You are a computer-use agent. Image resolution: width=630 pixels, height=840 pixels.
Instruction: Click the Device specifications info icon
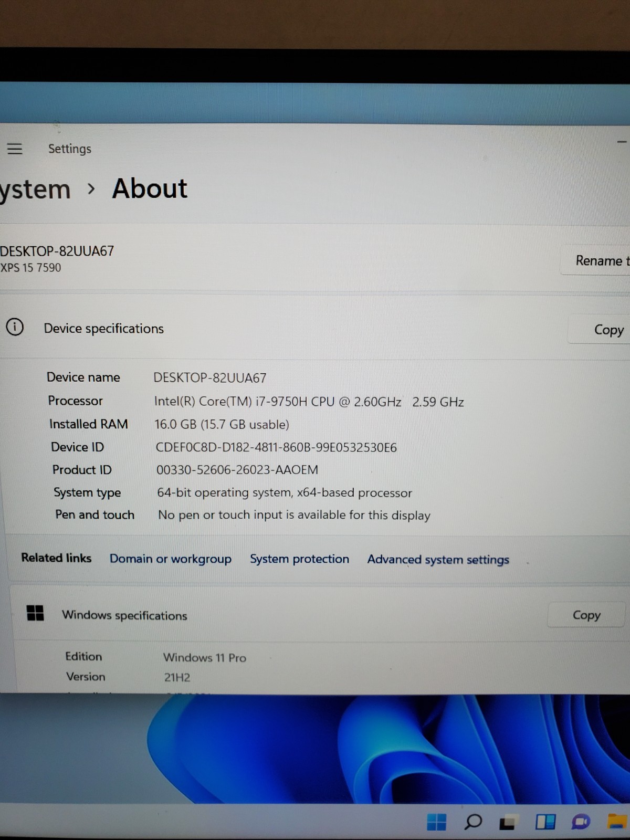coord(15,327)
